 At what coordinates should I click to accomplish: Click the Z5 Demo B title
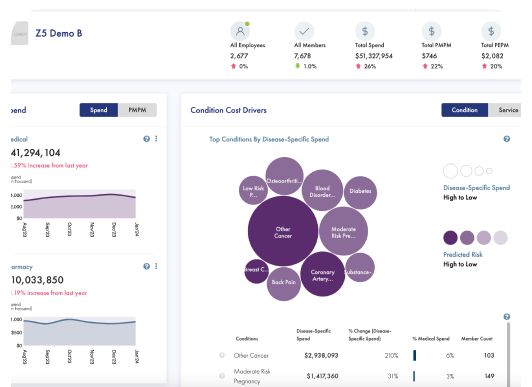pyautogui.click(x=59, y=33)
